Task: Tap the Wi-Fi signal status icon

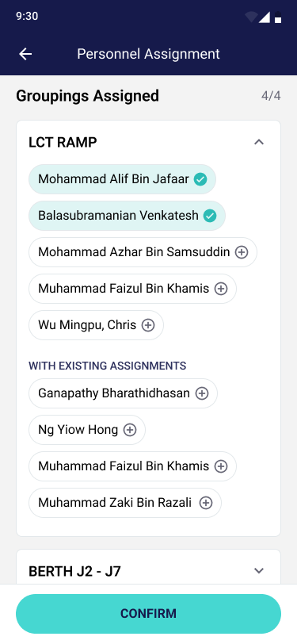Action: tap(250, 17)
